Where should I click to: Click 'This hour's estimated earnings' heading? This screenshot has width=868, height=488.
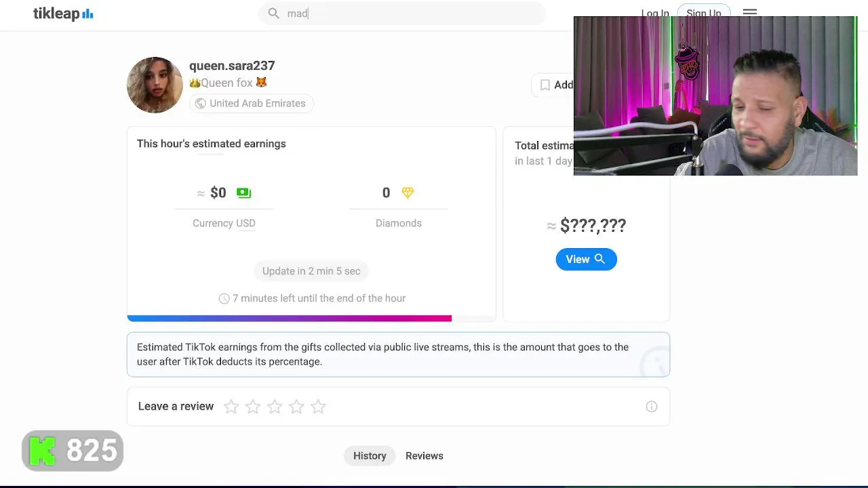(212, 144)
